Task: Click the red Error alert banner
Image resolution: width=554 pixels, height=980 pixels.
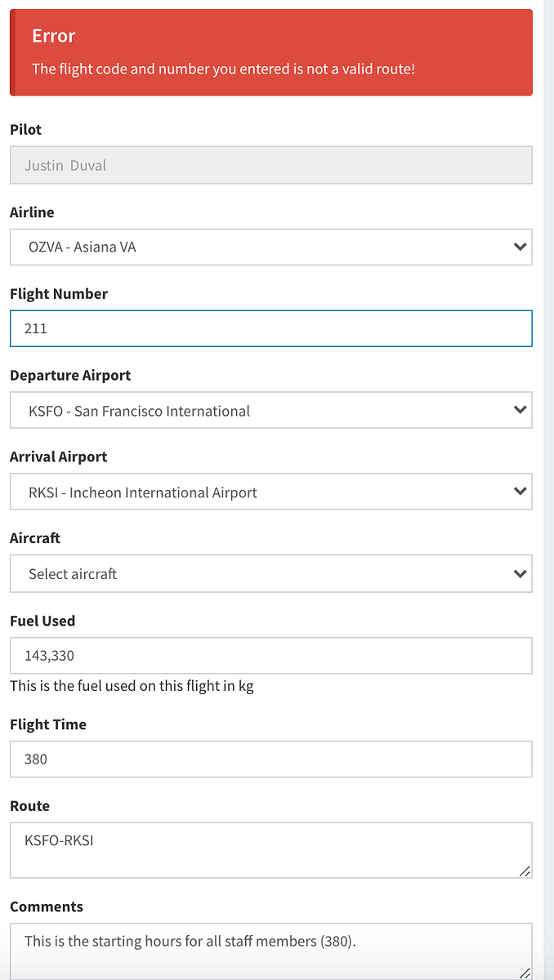Action: coord(270,52)
